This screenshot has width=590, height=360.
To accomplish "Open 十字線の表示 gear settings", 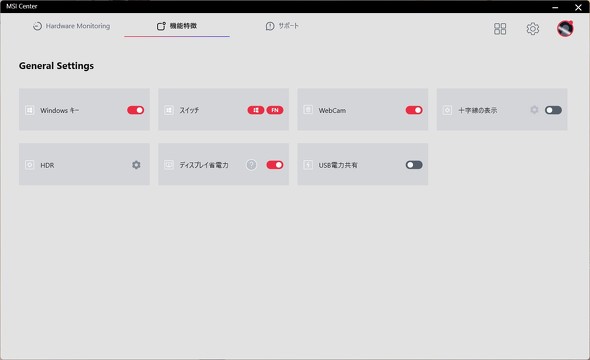I will pos(534,110).
